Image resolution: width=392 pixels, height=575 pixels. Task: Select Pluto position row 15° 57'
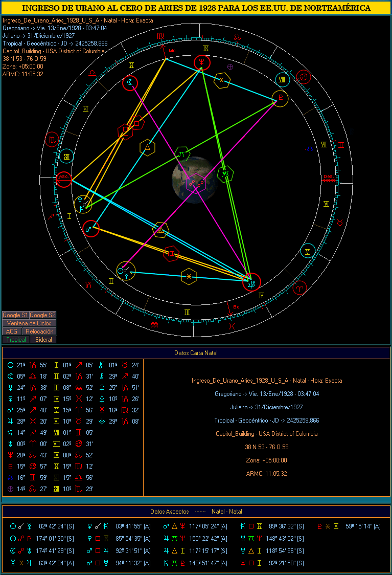pos(28,467)
